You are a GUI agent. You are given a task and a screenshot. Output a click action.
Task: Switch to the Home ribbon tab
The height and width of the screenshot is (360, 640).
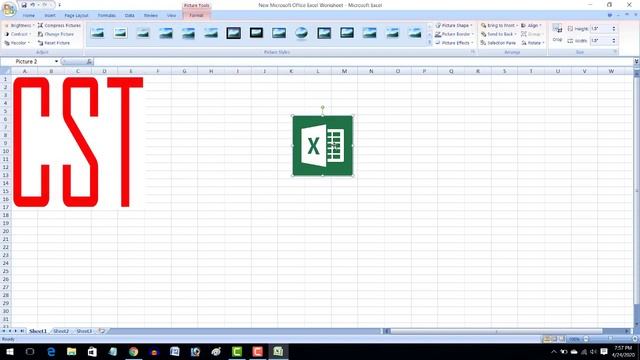tap(29, 16)
